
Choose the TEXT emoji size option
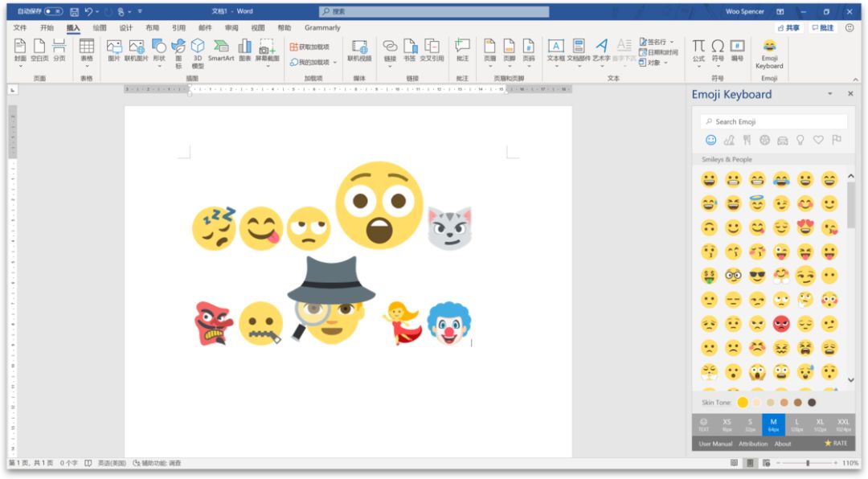coord(703,424)
